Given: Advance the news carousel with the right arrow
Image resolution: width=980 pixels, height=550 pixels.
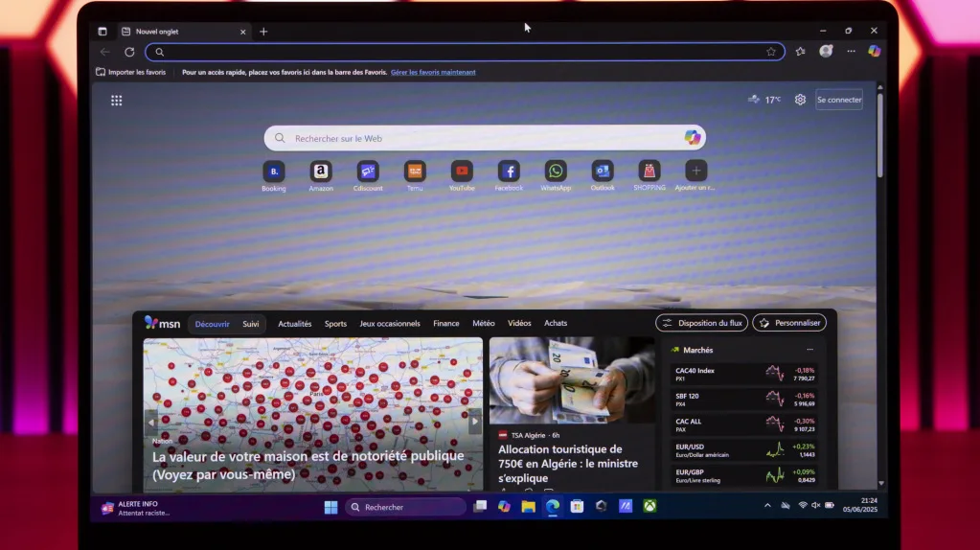Looking at the screenshot, I should click(474, 421).
